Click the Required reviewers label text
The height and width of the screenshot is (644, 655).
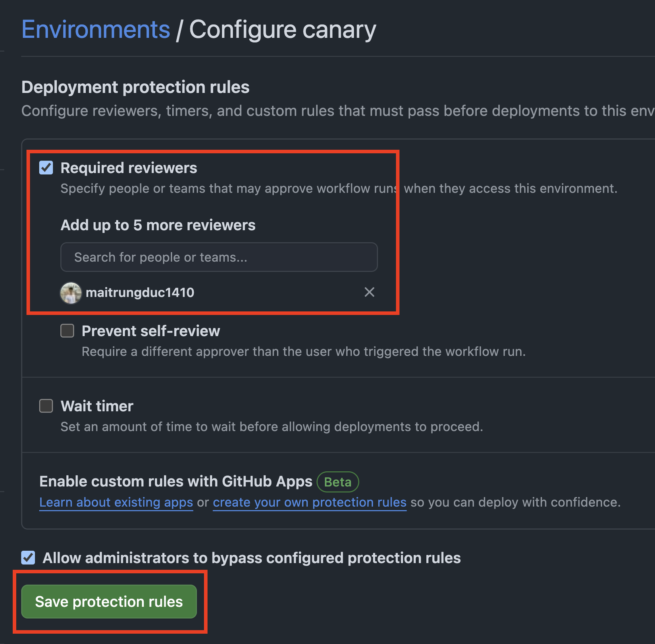coord(129,168)
